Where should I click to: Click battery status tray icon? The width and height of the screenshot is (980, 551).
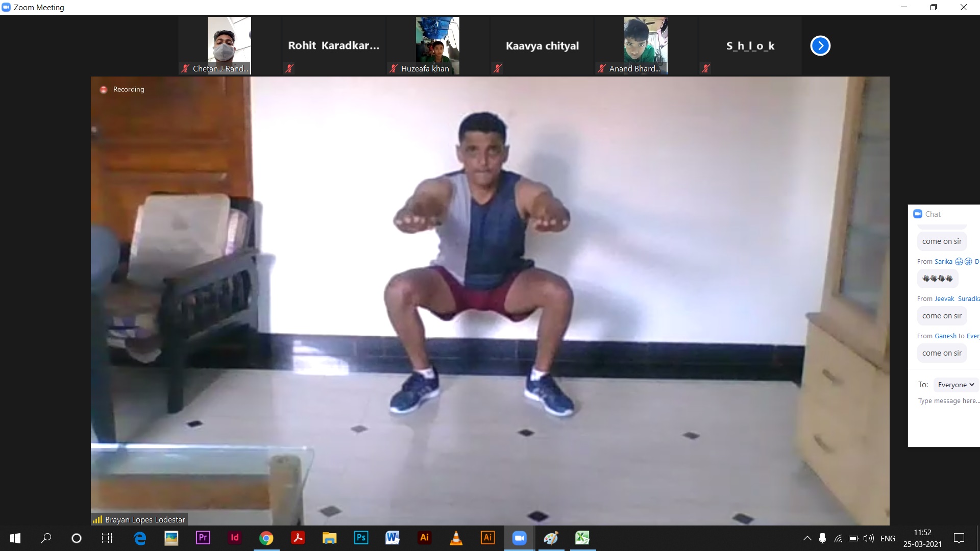(x=853, y=538)
